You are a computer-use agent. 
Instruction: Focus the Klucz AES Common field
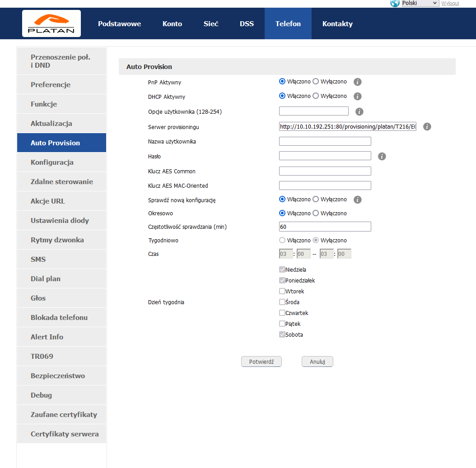[x=325, y=171]
